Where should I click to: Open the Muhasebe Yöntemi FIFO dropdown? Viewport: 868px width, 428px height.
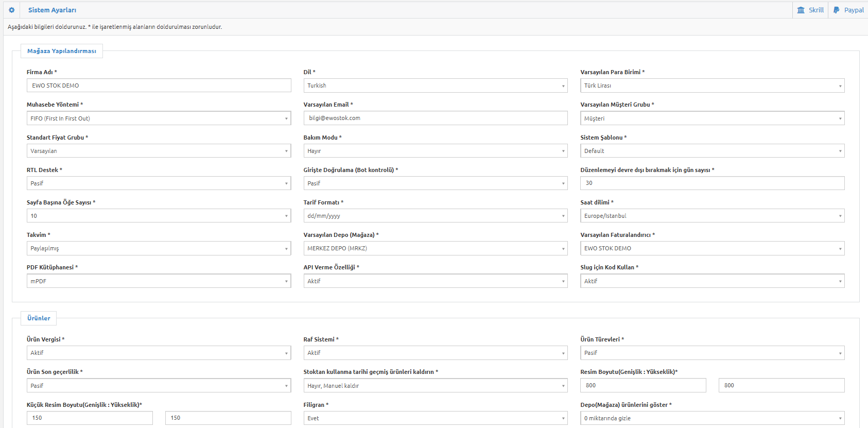point(159,118)
